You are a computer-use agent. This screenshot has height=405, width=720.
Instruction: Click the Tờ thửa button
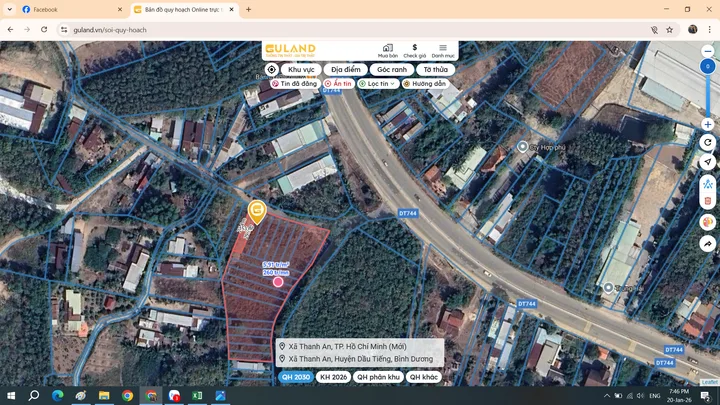click(435, 69)
